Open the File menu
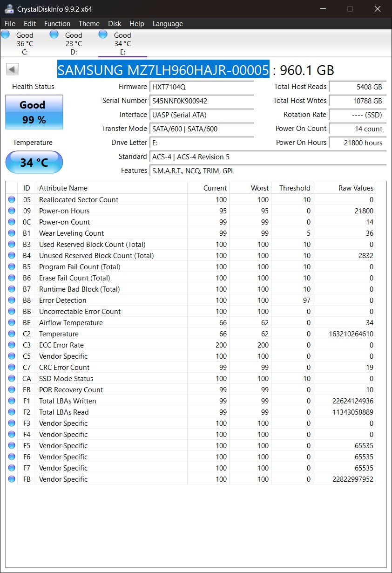 (10, 24)
